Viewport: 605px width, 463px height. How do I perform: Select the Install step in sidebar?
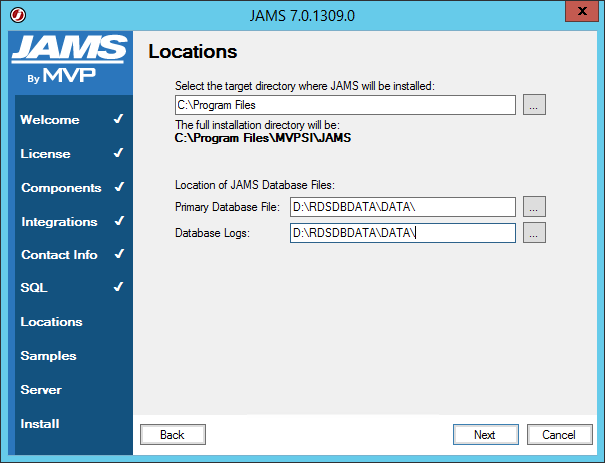[x=40, y=424]
